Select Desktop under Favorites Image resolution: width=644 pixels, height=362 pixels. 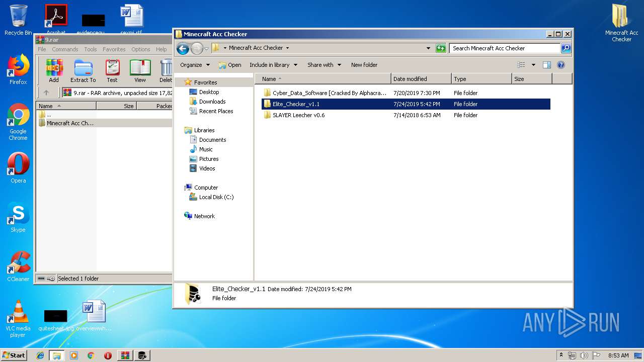point(204,92)
